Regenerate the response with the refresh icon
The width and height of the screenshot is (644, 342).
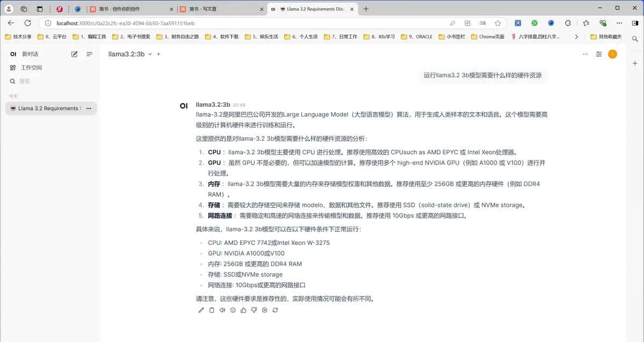pos(275,310)
